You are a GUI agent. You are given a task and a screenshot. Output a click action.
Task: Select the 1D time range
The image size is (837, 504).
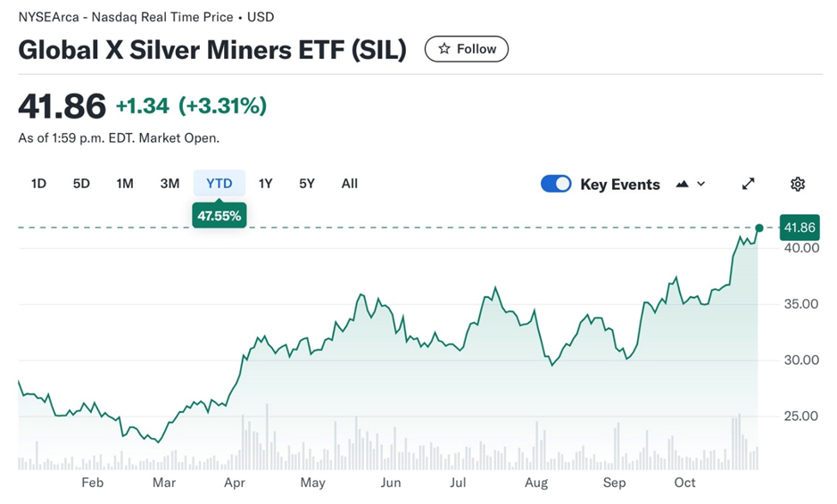(38, 184)
